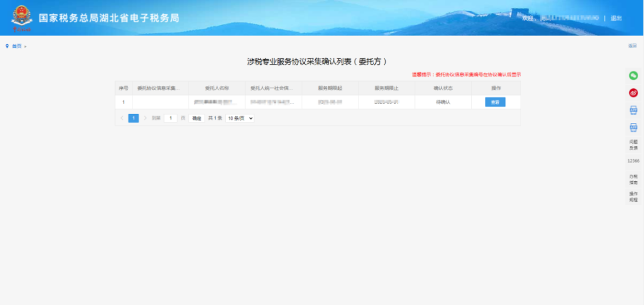Go to previous page with left arrow
The image size is (644, 305).
(x=122, y=118)
